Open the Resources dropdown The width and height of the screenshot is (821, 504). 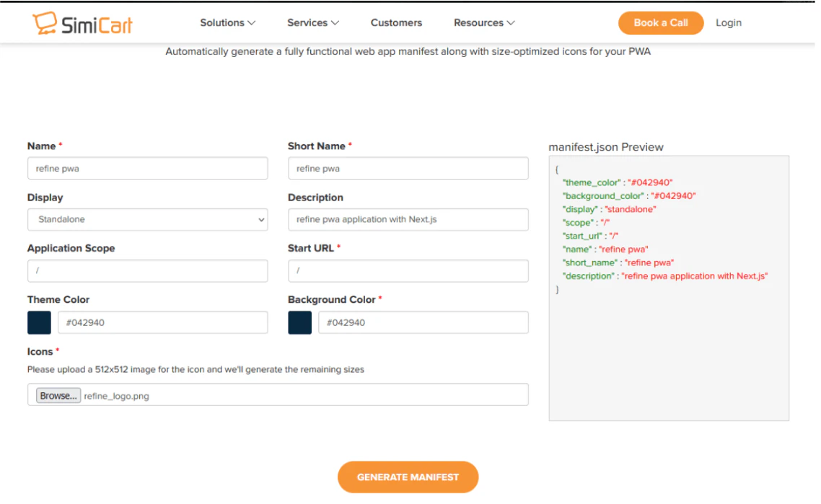tap(483, 22)
